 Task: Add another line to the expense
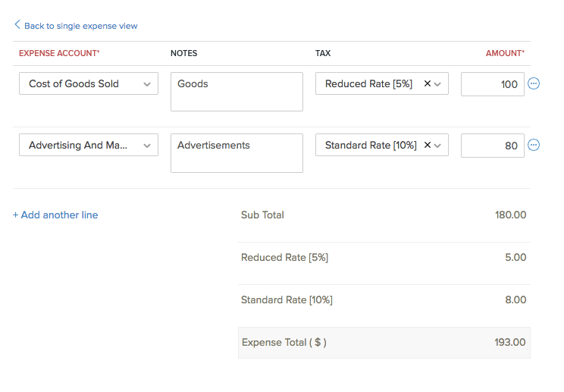click(55, 215)
